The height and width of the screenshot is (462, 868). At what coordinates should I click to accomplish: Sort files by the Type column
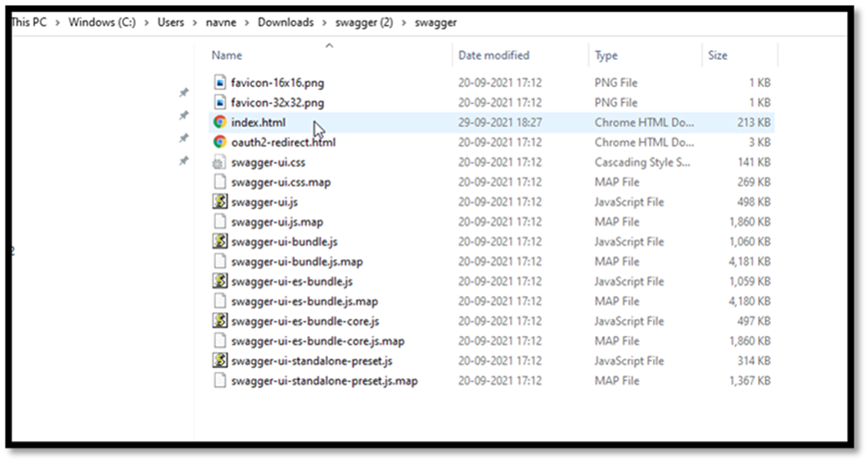pos(606,56)
